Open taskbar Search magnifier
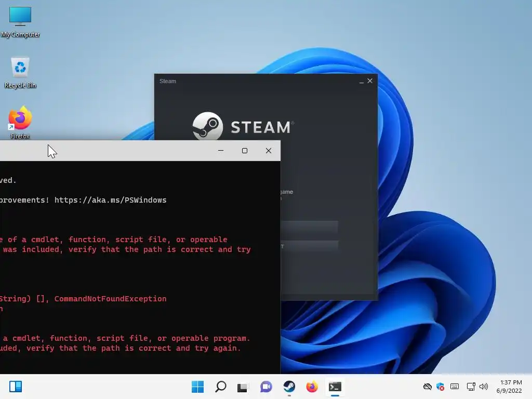This screenshot has width=532, height=399. [x=220, y=387]
